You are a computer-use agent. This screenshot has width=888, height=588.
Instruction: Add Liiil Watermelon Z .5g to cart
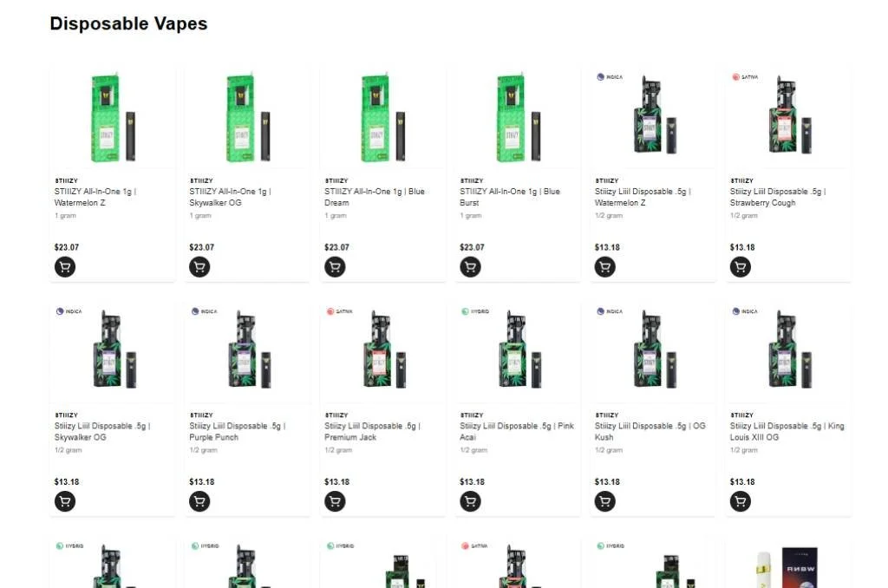(x=604, y=267)
